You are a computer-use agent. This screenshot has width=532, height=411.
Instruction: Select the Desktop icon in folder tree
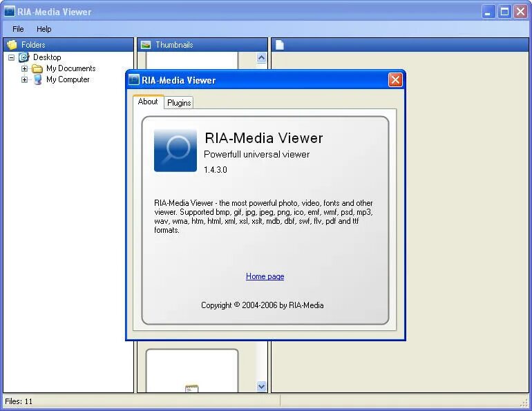pyautogui.click(x=23, y=57)
